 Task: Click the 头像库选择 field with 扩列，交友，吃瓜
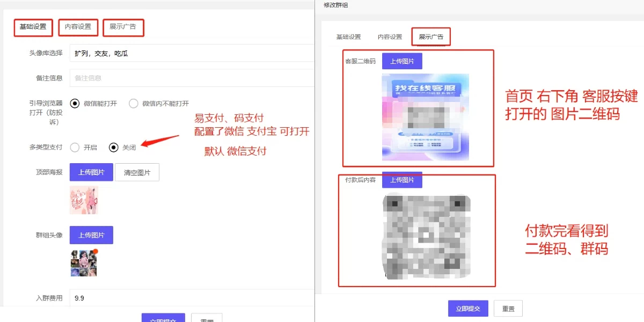[192, 53]
